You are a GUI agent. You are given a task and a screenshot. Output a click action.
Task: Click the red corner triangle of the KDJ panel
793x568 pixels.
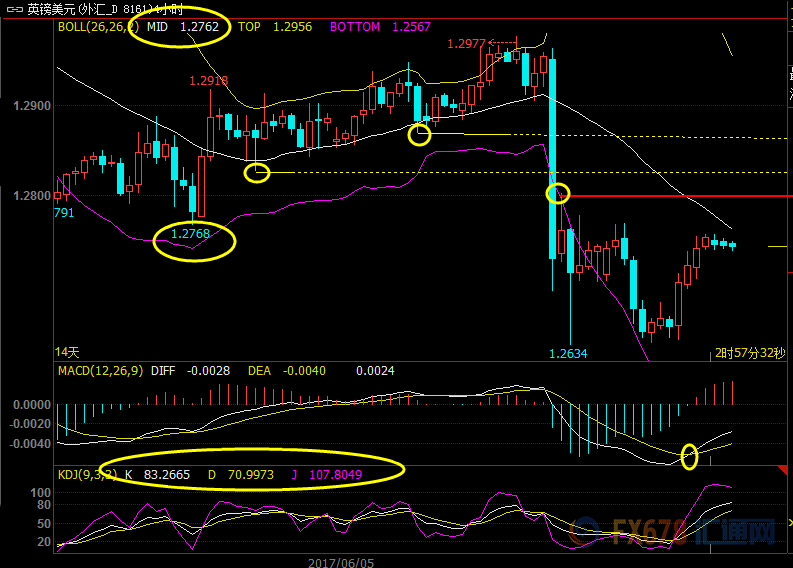coord(783,470)
